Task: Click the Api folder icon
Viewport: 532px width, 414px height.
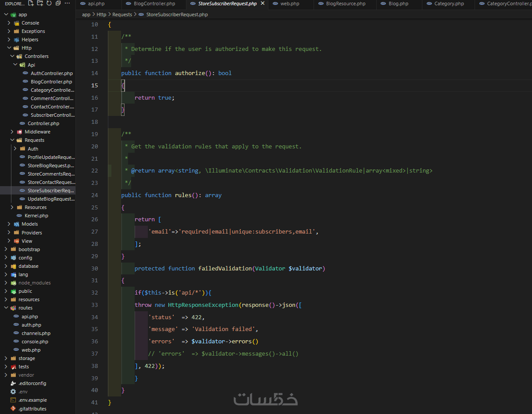Action: click(x=23, y=65)
